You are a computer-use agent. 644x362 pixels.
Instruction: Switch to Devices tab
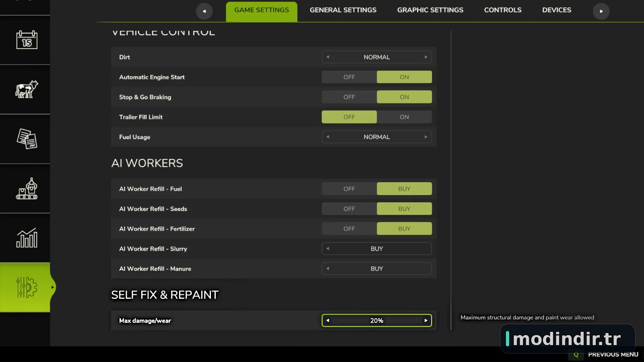point(557,10)
